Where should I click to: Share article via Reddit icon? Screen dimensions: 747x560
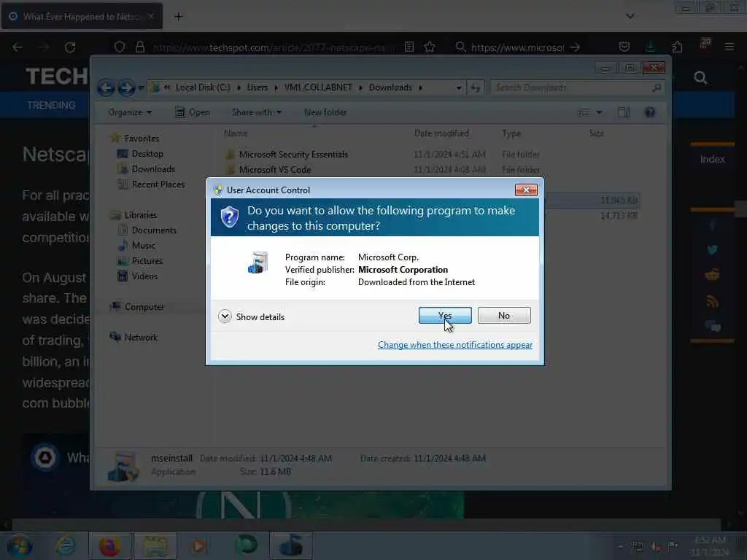tap(713, 275)
